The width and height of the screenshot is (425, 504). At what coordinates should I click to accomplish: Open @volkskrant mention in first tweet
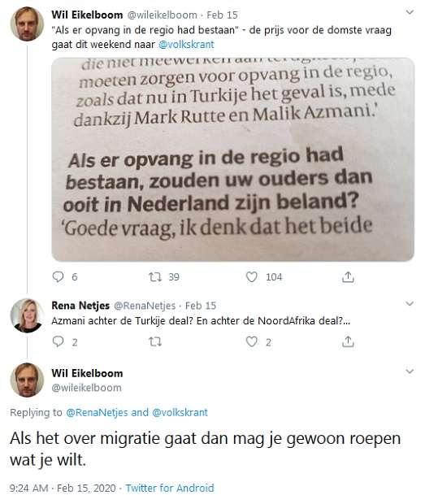[x=186, y=45]
